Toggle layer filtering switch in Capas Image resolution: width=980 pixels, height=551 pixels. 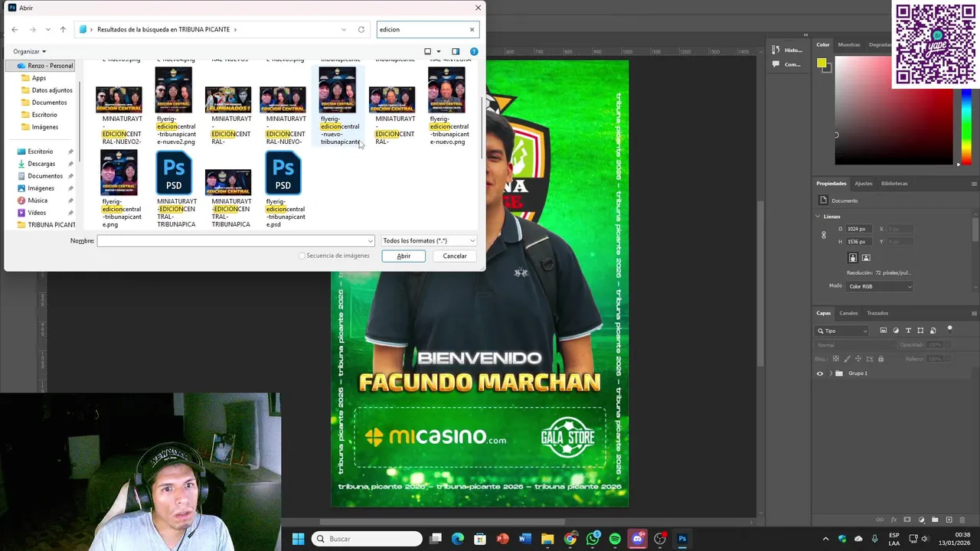(949, 329)
